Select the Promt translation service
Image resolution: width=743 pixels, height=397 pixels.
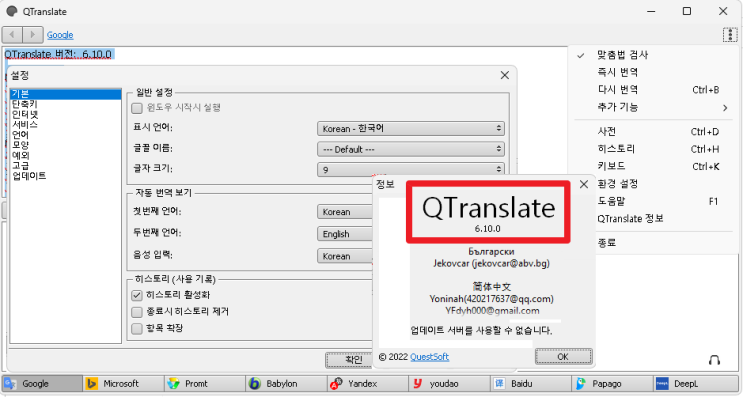pyautogui.click(x=205, y=383)
